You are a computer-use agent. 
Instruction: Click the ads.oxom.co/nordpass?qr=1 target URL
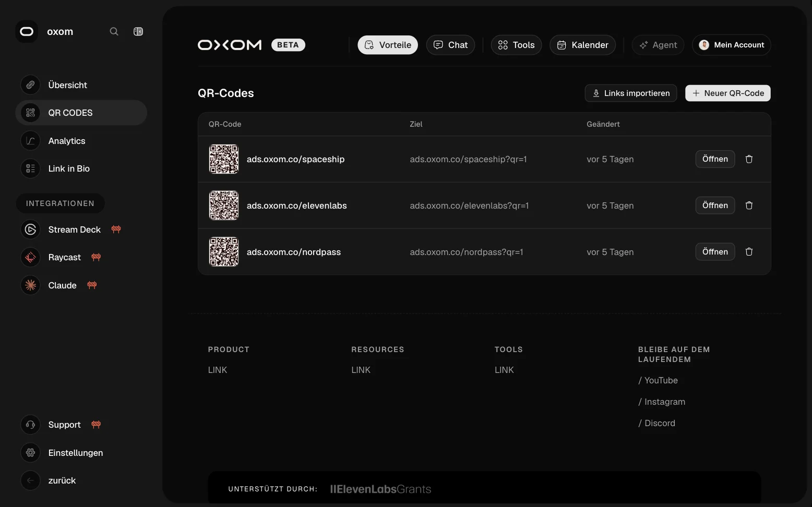tap(467, 252)
